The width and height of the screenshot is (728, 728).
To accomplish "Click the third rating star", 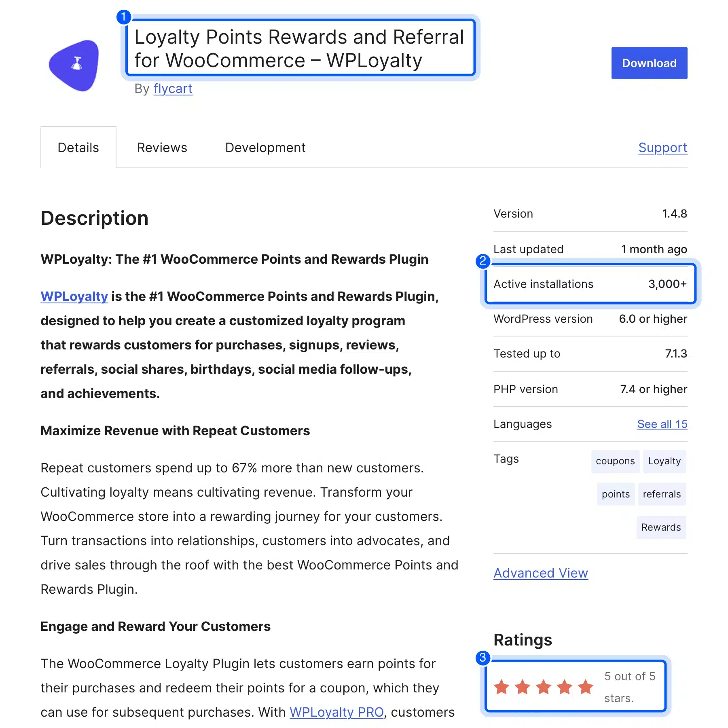I will (x=544, y=687).
